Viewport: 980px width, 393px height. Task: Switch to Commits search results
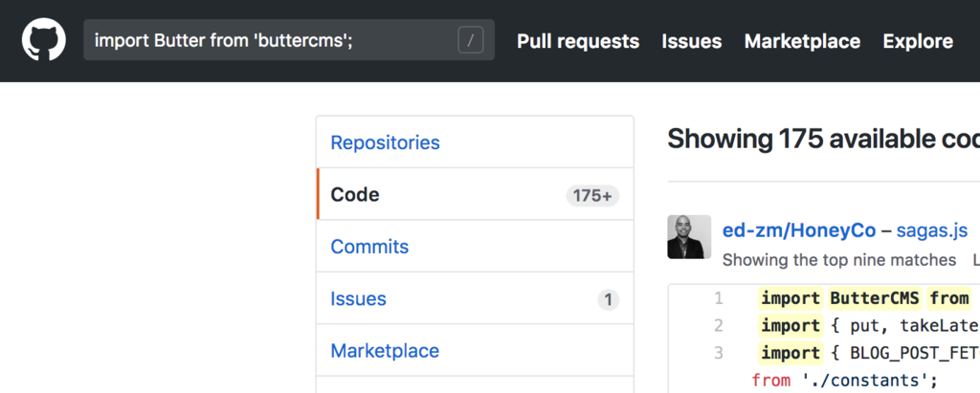(476, 246)
